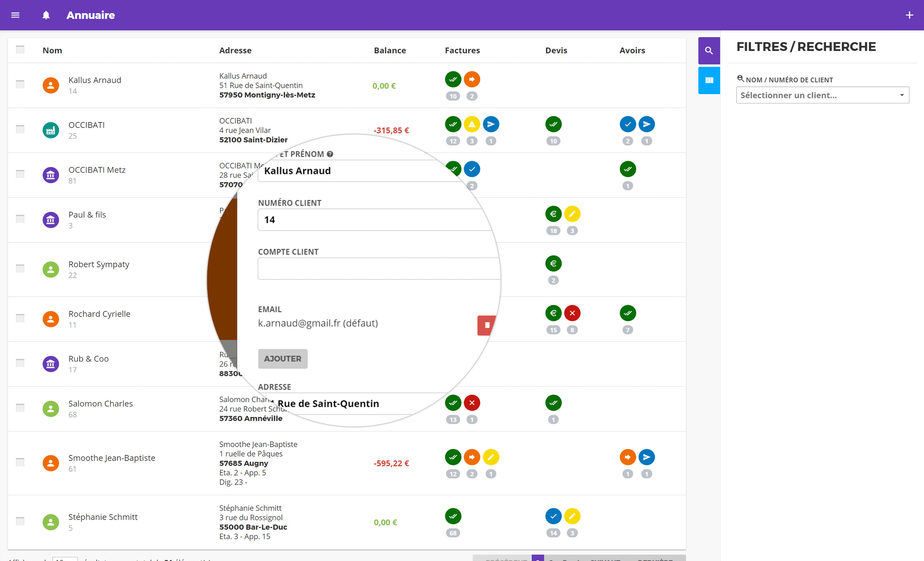
Task: Click the 0,00 € Stéphanie Schmitt balance
Action: (x=385, y=522)
